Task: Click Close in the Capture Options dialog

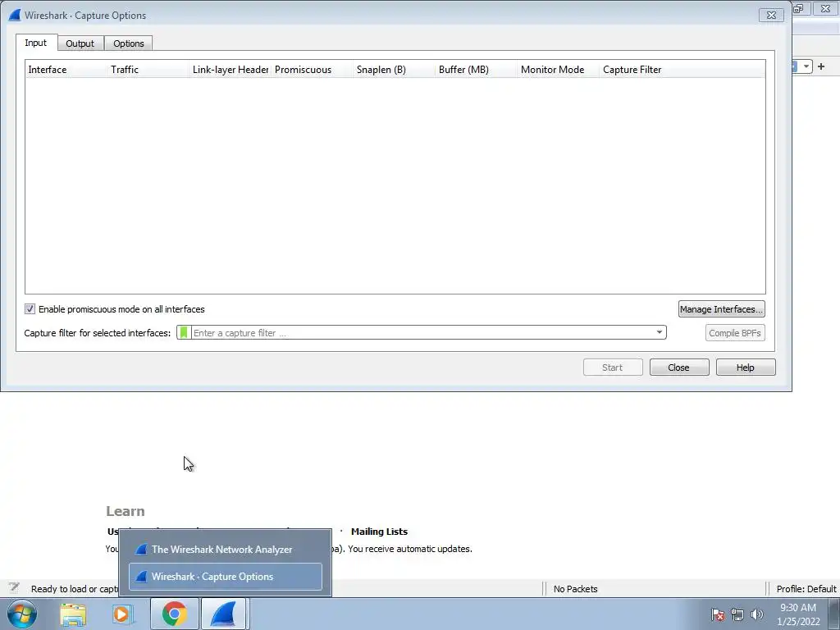Action: point(678,367)
